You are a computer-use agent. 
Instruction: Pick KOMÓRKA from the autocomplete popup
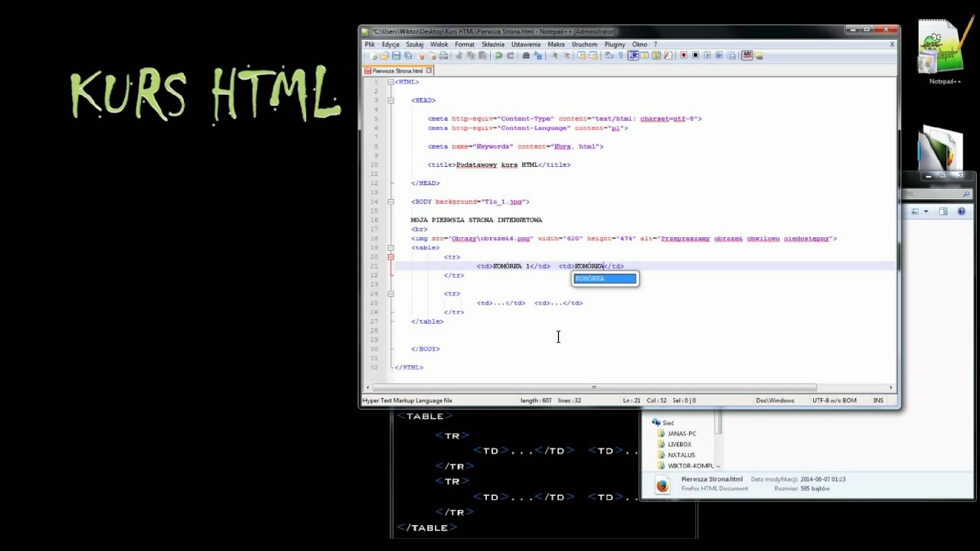tap(605, 279)
